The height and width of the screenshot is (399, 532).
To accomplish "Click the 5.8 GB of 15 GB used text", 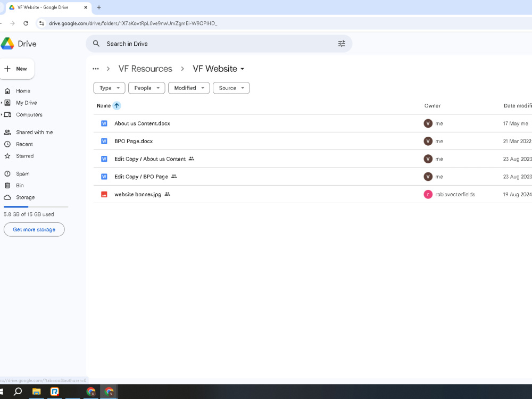I will coord(29,214).
